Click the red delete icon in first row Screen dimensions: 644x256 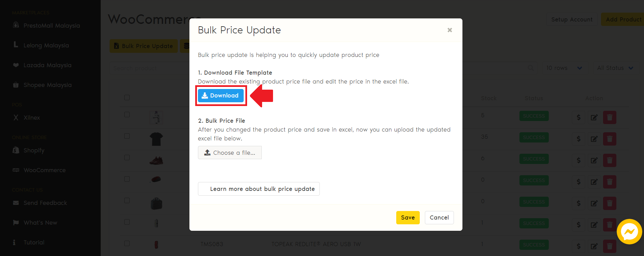609,118
